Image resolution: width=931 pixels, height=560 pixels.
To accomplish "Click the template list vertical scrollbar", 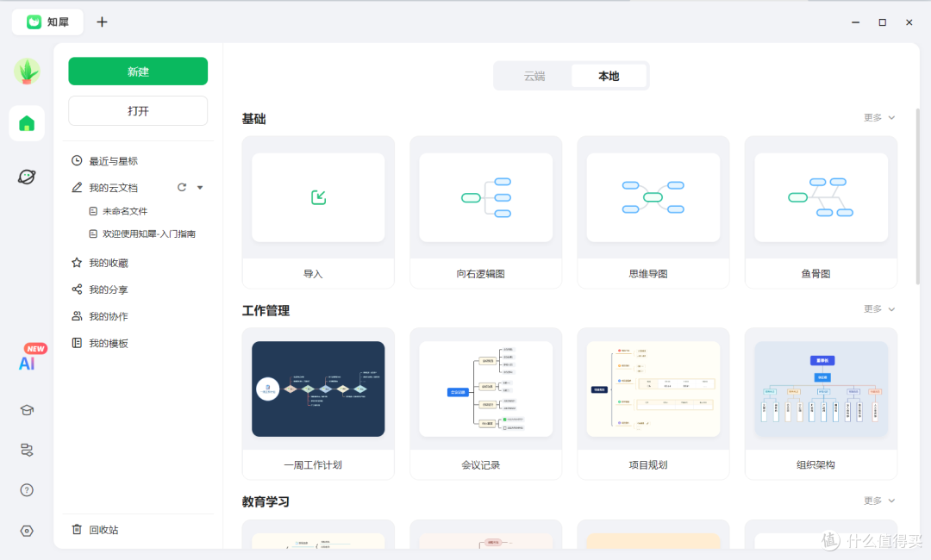I will (x=917, y=196).
